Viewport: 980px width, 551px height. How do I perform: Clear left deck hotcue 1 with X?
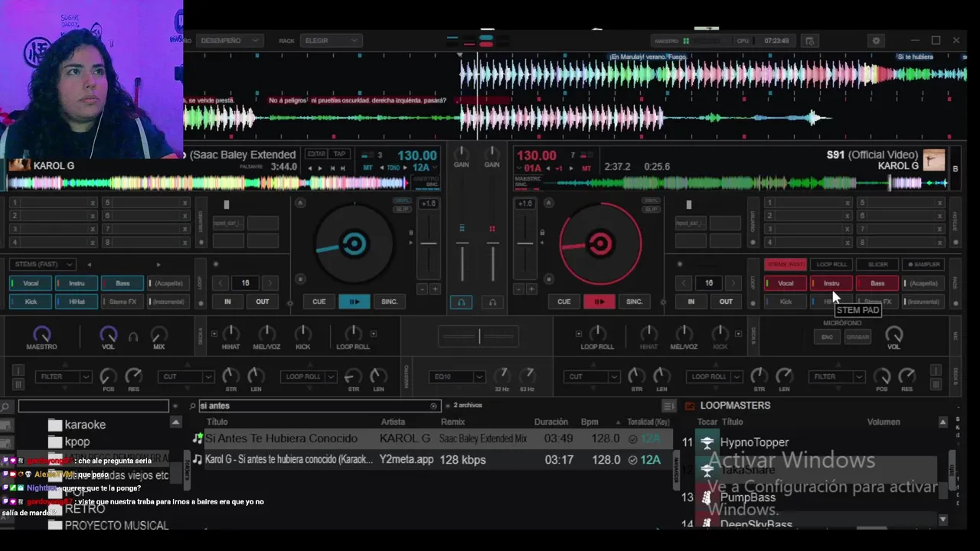[93, 203]
